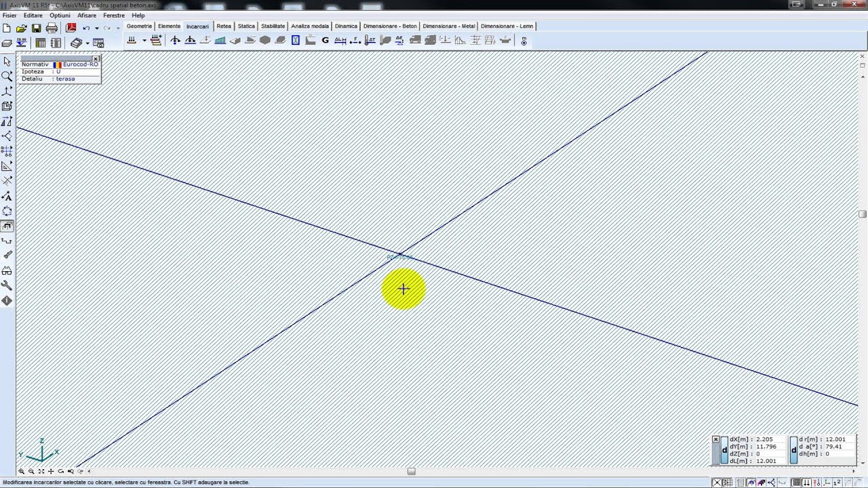Open the Editare menu
Viewport: 868px width, 488px height.
pyautogui.click(x=33, y=15)
